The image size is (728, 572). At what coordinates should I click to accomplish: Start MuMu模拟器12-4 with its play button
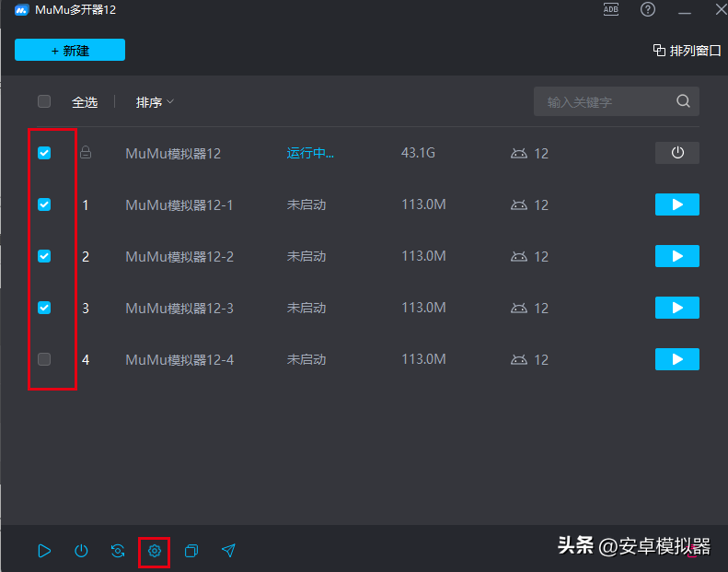coord(677,359)
